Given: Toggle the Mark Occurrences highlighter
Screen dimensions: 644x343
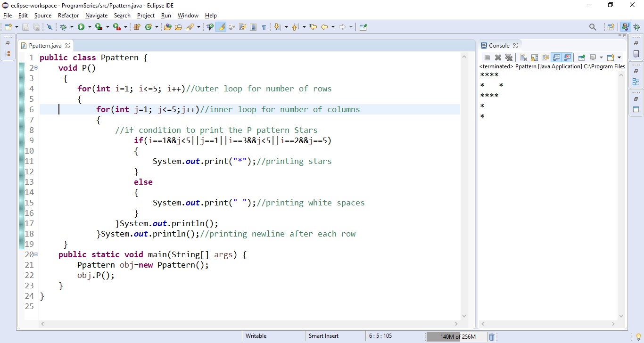Looking at the screenshot, I should pyautogui.click(x=220, y=27).
